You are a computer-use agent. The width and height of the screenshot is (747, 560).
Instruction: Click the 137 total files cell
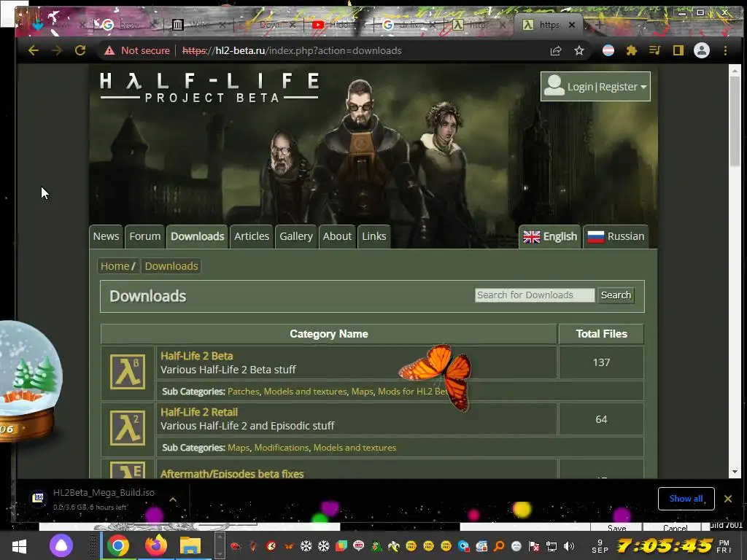[601, 362]
